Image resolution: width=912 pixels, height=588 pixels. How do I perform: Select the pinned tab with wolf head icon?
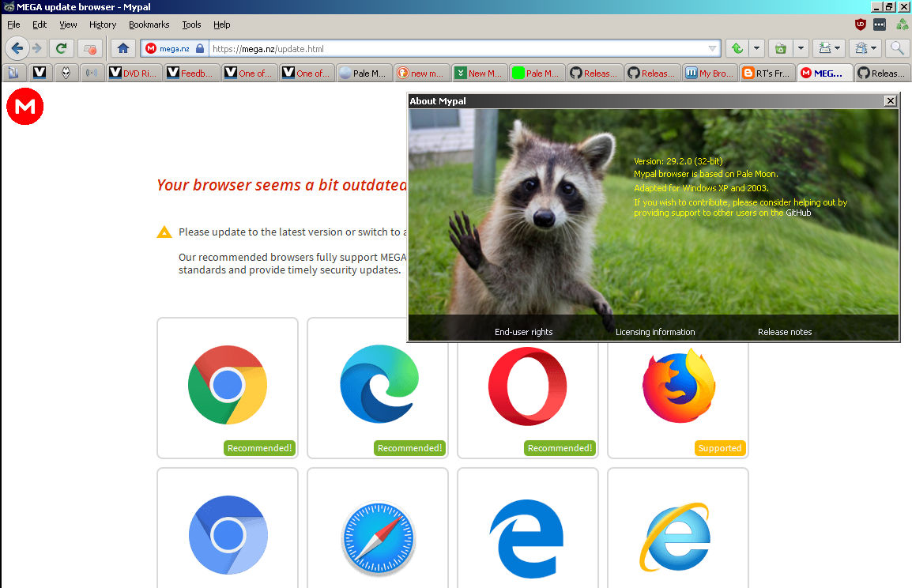point(66,73)
